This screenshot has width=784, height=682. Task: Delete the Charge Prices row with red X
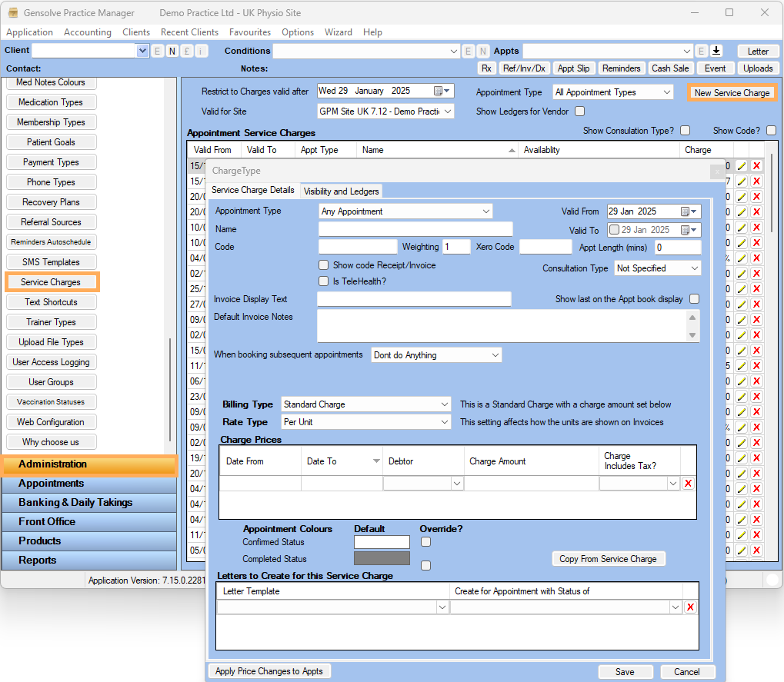(688, 484)
